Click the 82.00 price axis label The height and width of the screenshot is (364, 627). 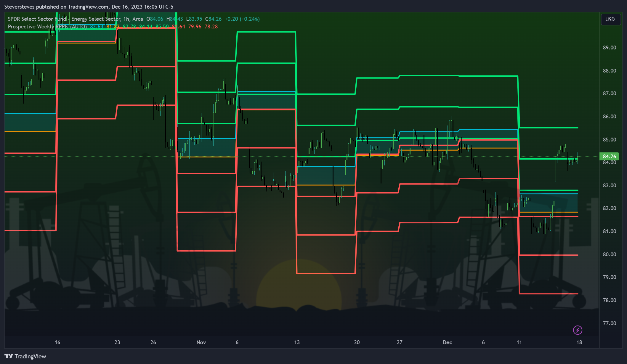(610, 208)
